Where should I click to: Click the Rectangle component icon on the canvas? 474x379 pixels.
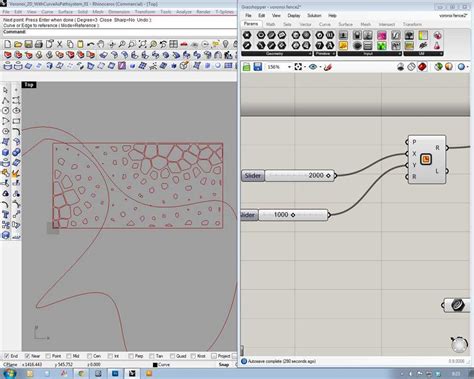pos(426,159)
